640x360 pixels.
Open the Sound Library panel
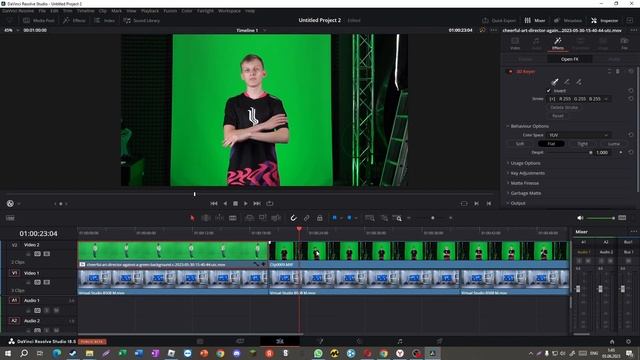coord(142,20)
